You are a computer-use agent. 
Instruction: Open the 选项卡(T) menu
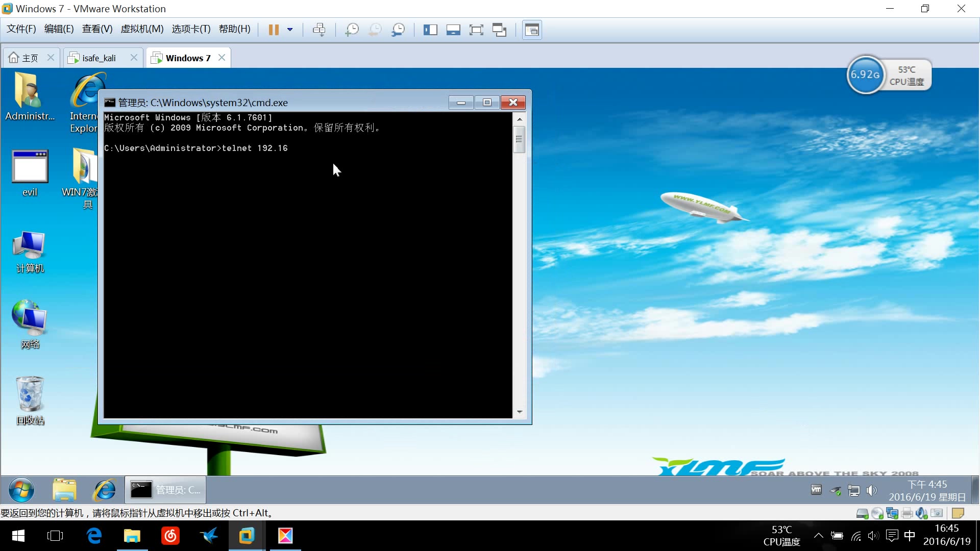(x=191, y=29)
